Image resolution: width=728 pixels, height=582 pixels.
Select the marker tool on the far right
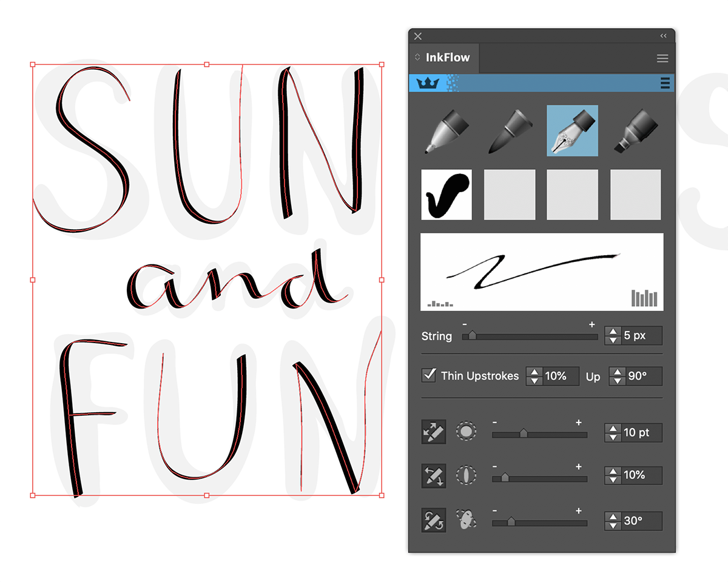pos(635,129)
